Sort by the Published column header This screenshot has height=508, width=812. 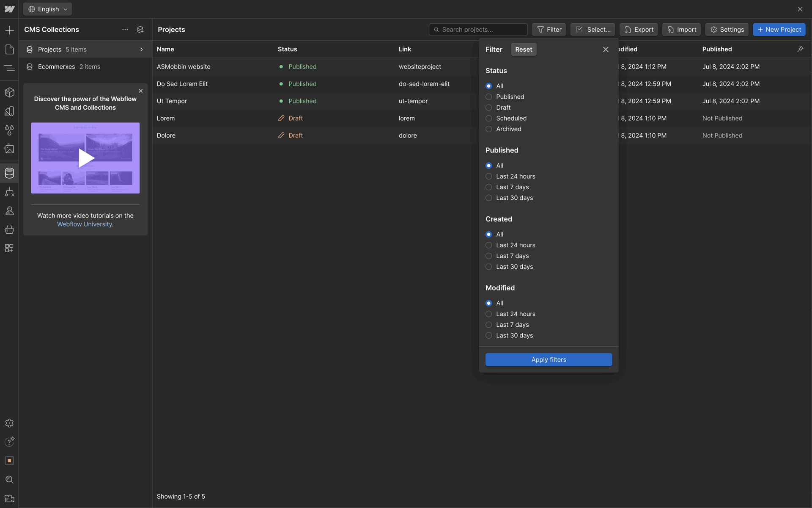717,49
